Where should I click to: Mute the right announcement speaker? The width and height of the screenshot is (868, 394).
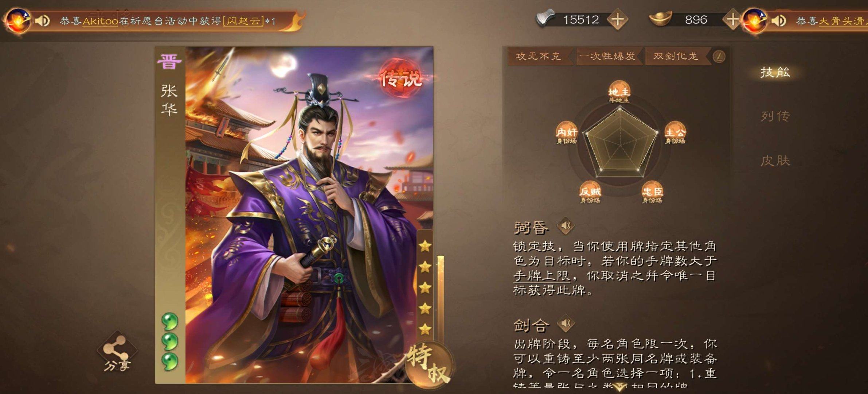778,21
